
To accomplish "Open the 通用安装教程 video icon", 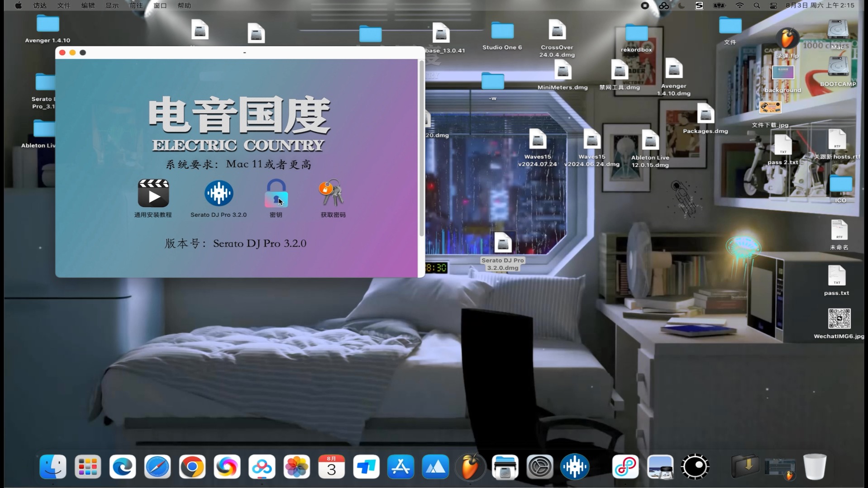I will [x=153, y=194].
